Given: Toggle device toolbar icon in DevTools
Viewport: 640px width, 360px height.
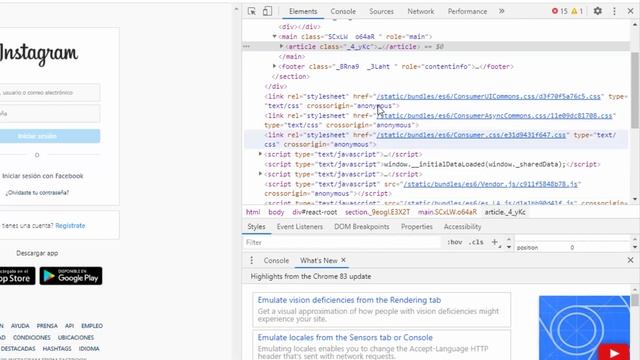Looking at the screenshot, I should pyautogui.click(x=267, y=11).
